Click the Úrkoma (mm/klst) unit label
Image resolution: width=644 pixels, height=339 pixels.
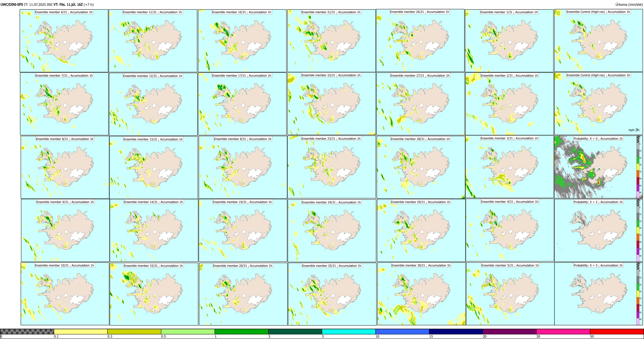coord(629,4)
